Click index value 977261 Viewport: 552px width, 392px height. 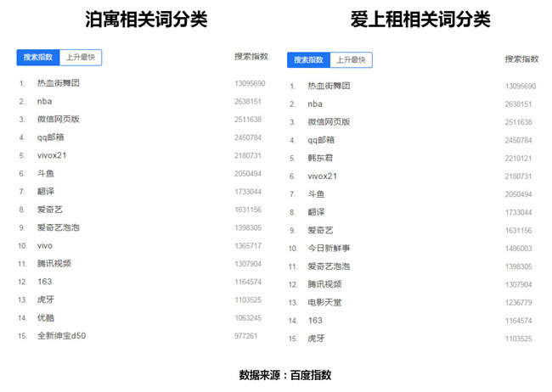(x=245, y=336)
